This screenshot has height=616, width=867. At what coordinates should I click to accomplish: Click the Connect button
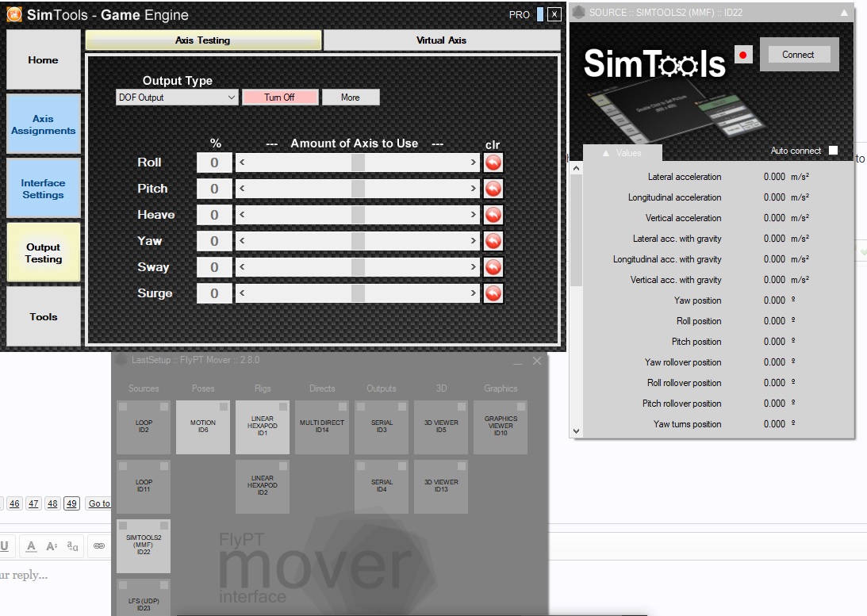click(798, 55)
